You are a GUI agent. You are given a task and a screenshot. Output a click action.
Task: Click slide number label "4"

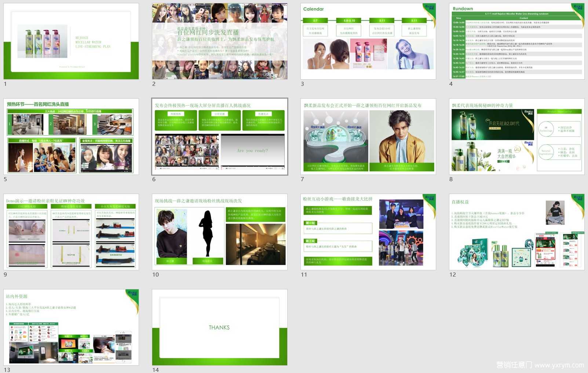pos(451,84)
